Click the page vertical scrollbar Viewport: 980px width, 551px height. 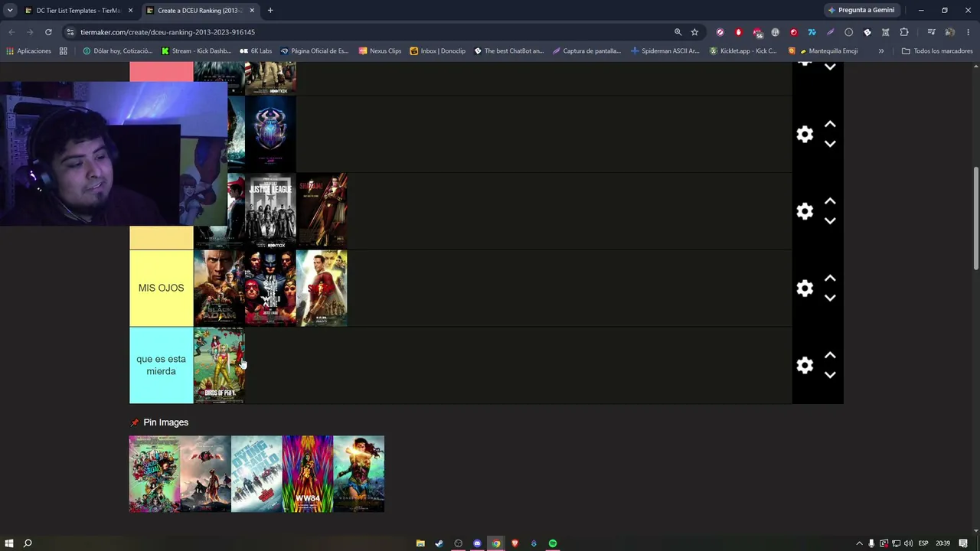tap(975, 218)
